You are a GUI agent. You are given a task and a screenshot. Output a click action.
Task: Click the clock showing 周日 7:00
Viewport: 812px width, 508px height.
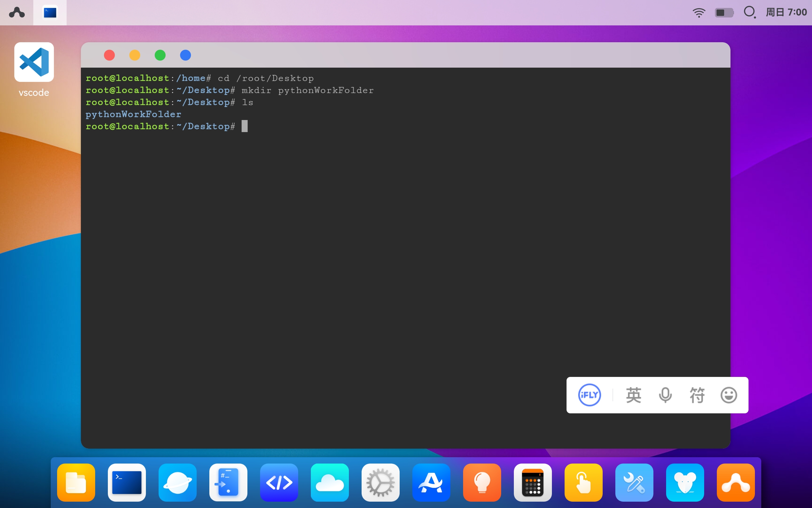pyautogui.click(x=786, y=12)
